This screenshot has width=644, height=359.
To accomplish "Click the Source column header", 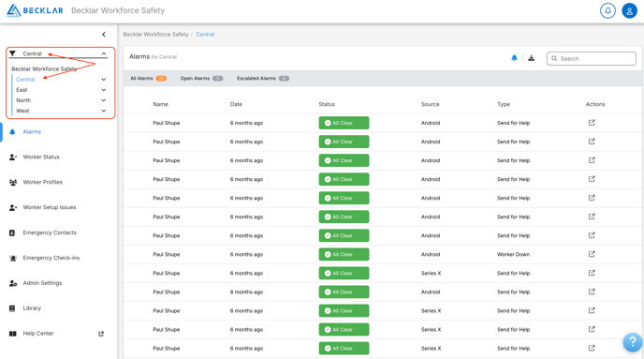I will 430,104.
